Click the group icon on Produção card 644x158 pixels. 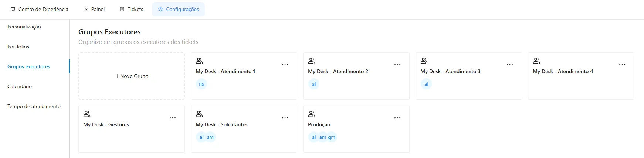click(312, 114)
